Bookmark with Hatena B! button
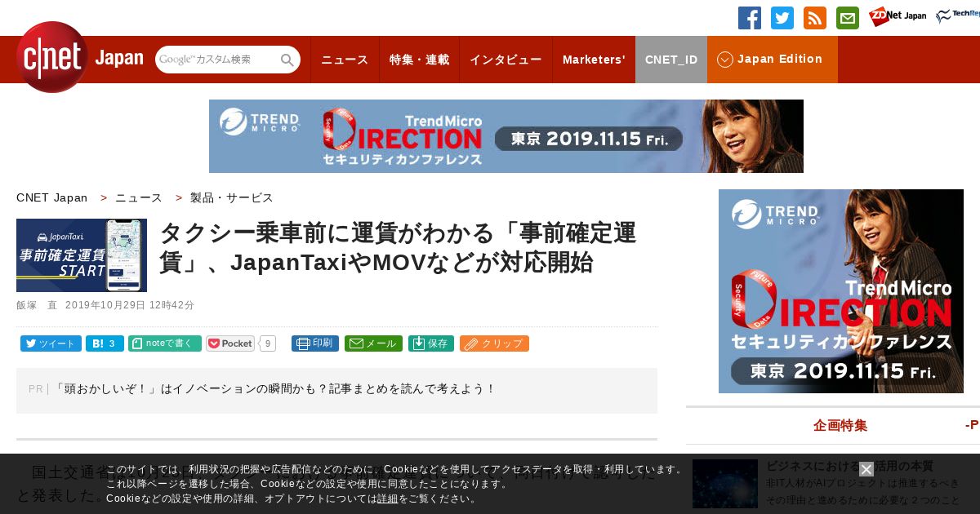 point(105,343)
